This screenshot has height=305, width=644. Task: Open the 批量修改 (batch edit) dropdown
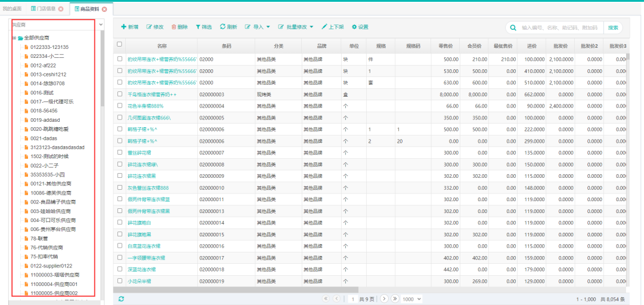(295, 27)
